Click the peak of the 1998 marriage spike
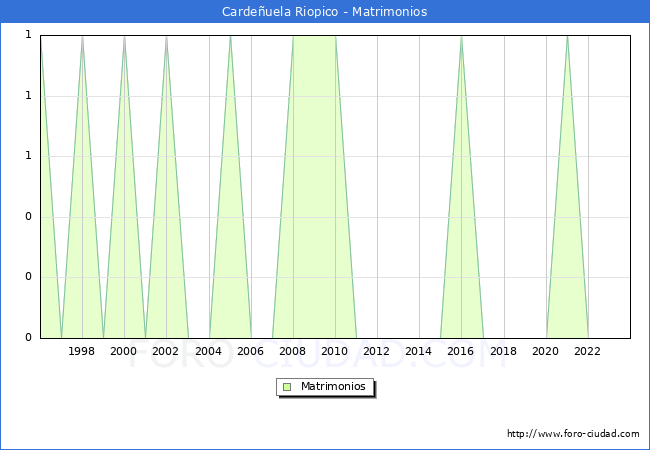650x450 pixels. (x=82, y=37)
